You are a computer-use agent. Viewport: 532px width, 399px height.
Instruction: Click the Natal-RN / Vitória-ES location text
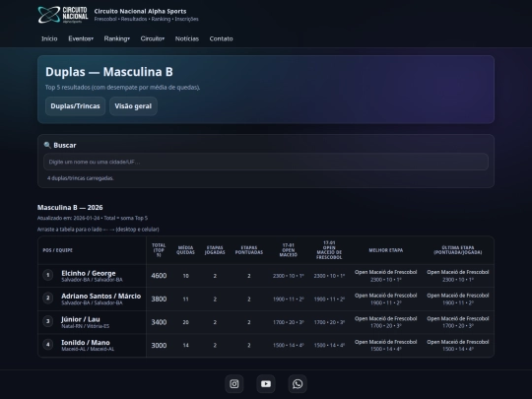pos(85,326)
